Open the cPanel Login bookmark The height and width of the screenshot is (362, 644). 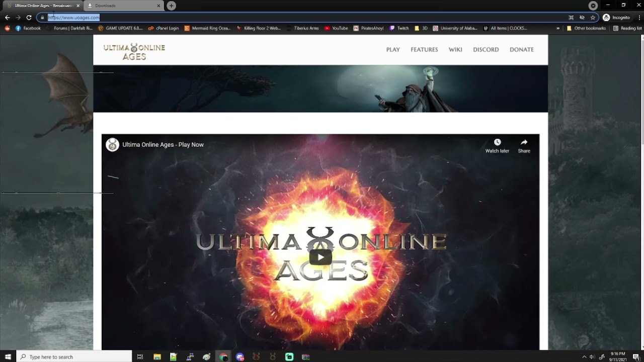tap(164, 28)
